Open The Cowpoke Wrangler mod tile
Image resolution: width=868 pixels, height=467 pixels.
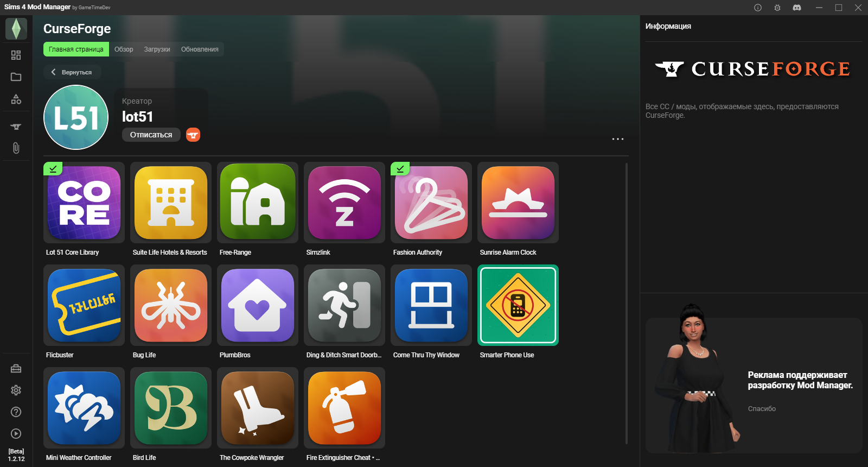click(x=258, y=408)
